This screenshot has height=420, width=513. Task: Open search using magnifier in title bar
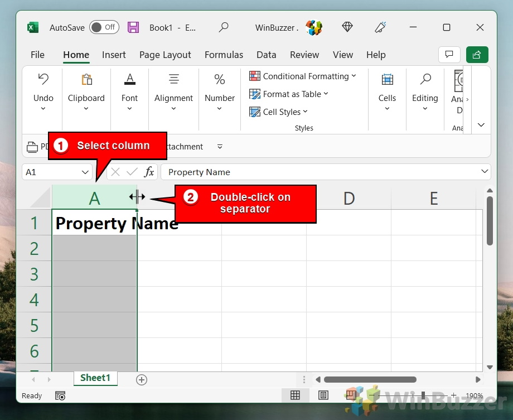click(224, 27)
